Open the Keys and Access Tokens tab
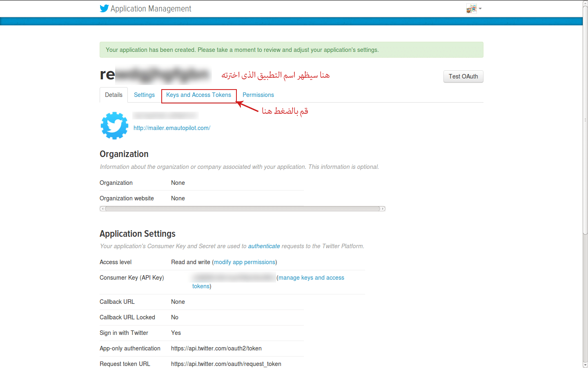Image resolution: width=588 pixels, height=368 pixels. pos(198,95)
